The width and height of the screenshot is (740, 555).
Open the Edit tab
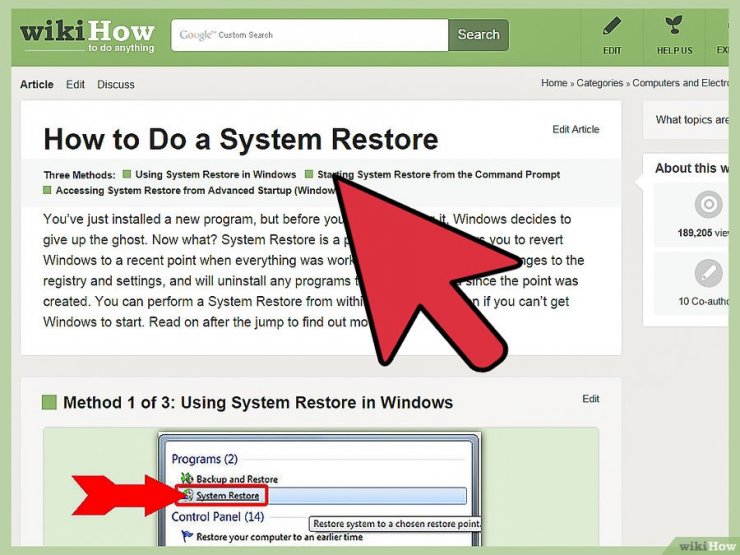(75, 84)
